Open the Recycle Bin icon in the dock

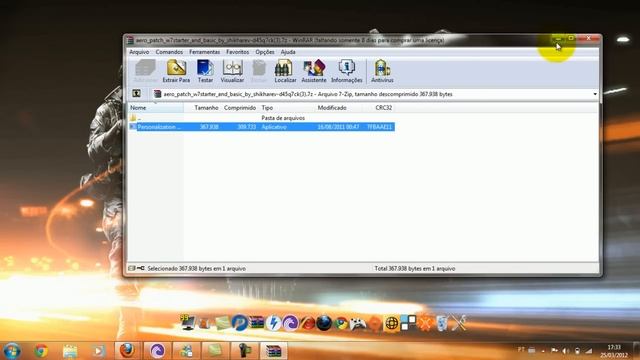442,323
